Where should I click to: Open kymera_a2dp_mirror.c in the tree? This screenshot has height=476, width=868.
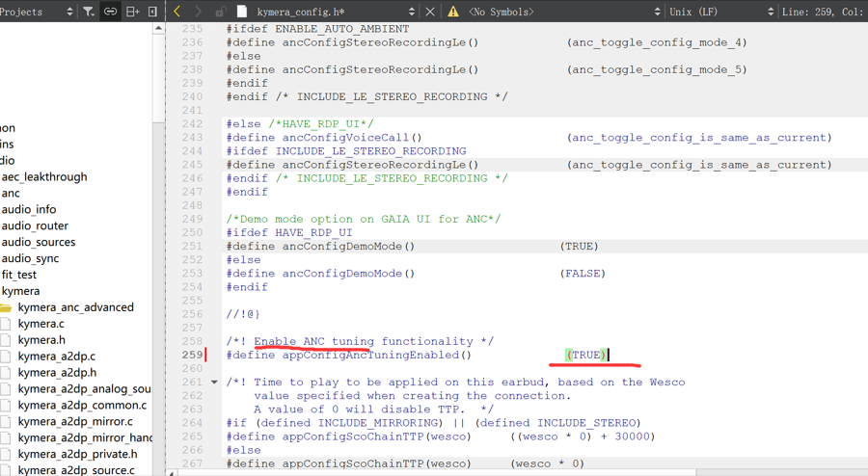(75, 421)
